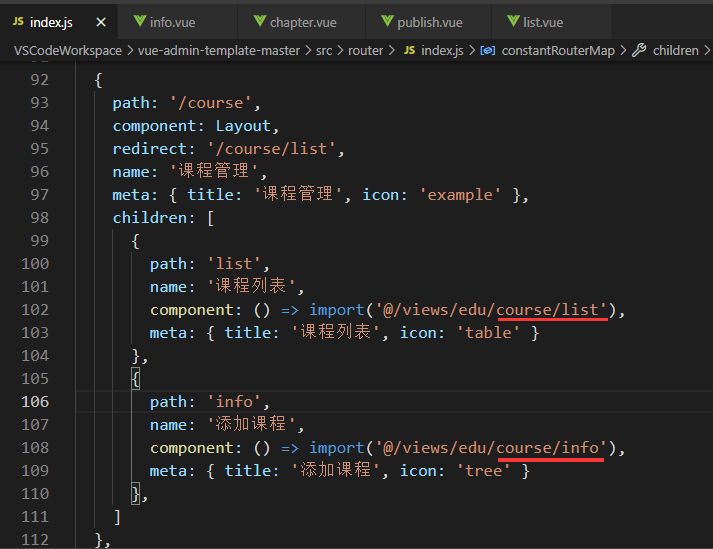
Task: Expand the chevron after src breadcrumb
Action: [x=340, y=50]
